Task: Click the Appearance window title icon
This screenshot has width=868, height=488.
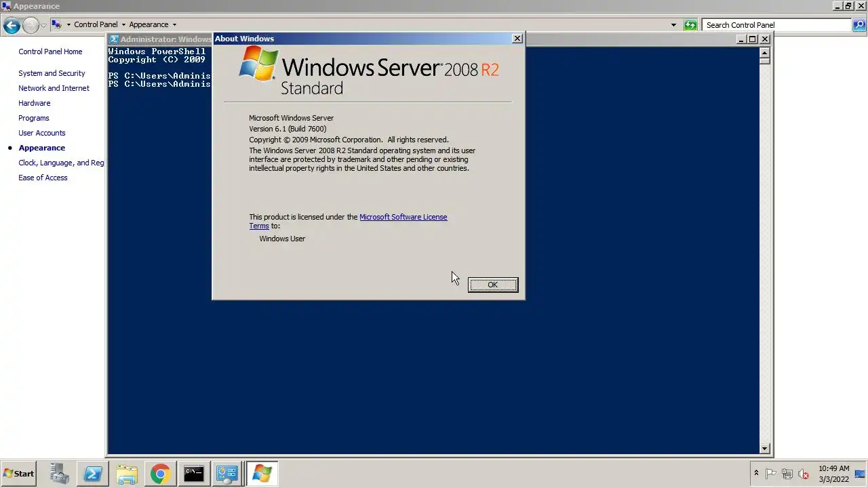Action: coord(6,6)
